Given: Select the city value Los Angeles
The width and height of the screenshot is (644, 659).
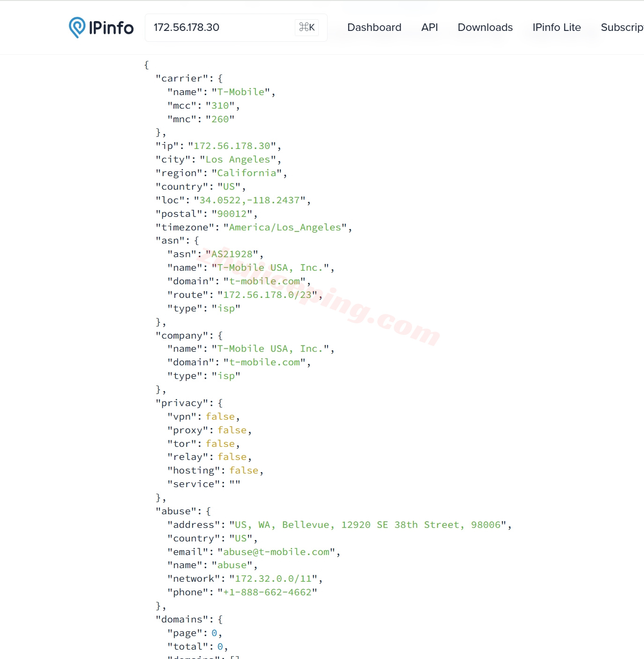Looking at the screenshot, I should point(238,160).
